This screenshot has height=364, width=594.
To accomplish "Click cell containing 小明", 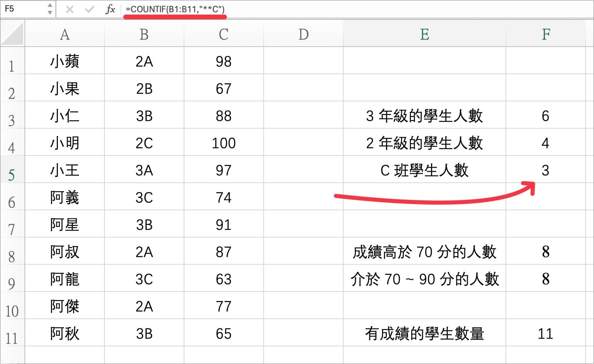I will [65, 142].
